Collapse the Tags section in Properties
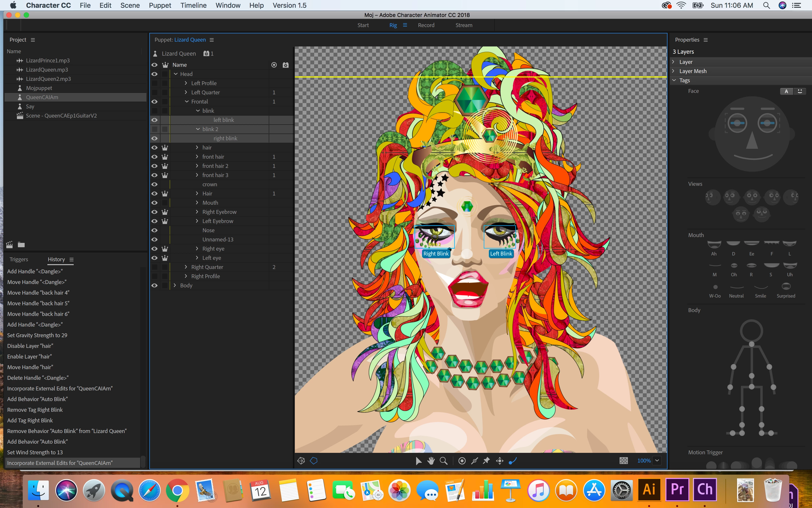812x508 pixels. point(674,80)
